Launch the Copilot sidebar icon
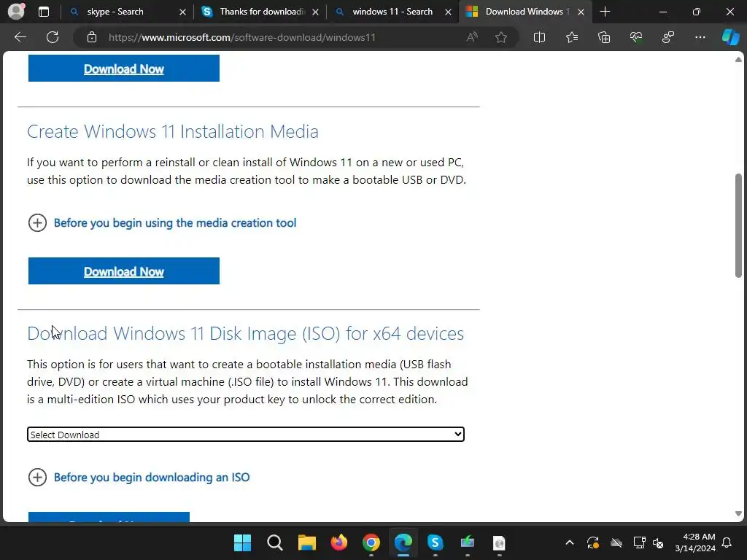Screen dimensions: 747x560 730,37
